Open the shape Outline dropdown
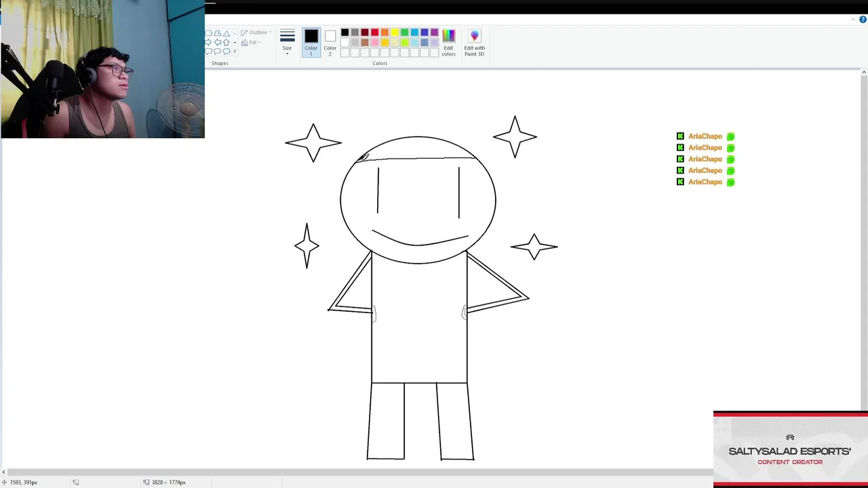The width and height of the screenshot is (868, 488). pos(256,33)
